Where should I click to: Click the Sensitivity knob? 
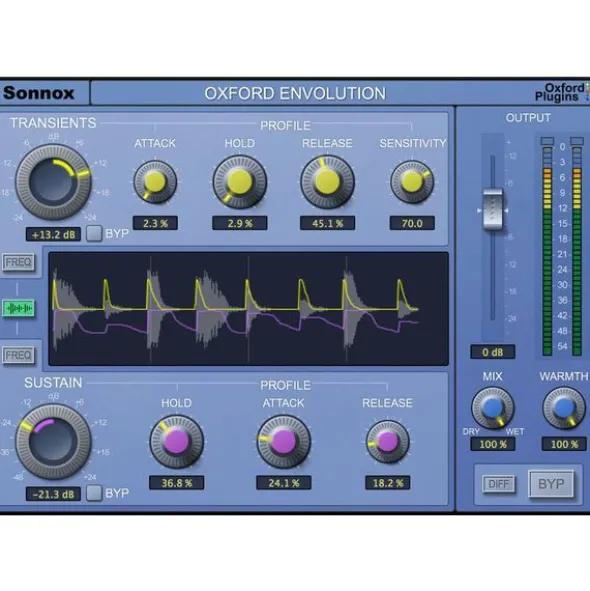click(x=412, y=182)
